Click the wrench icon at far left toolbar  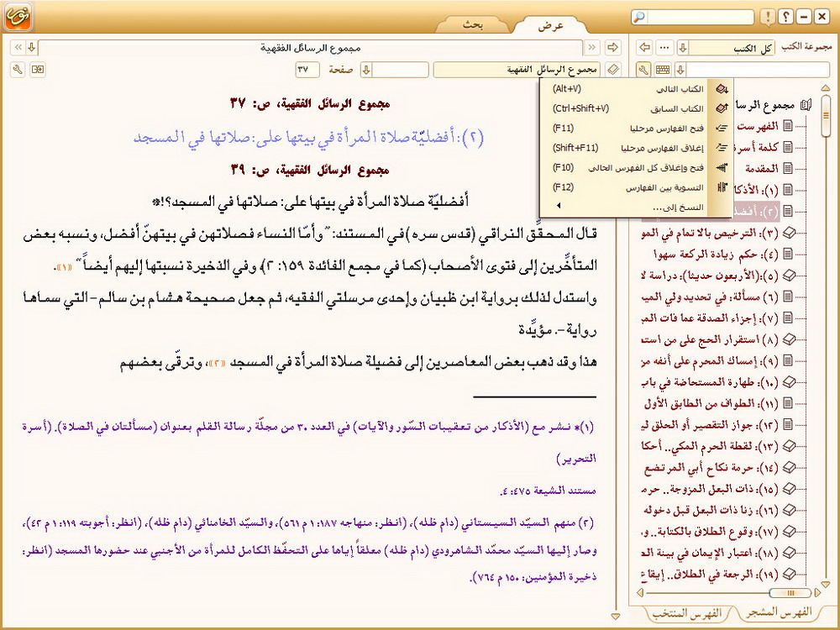pyautogui.click(x=18, y=69)
